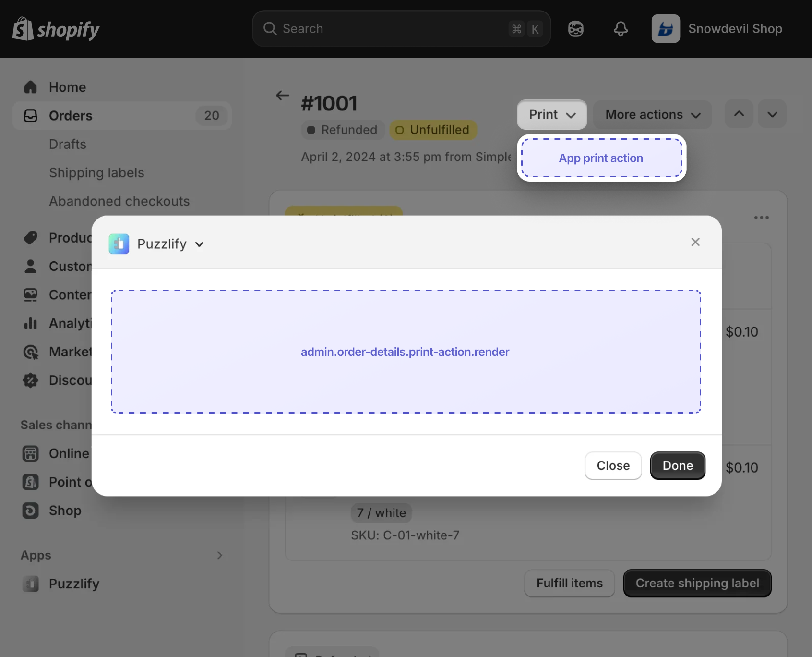Click the Puzzlify icon in modal header
The height and width of the screenshot is (657, 812).
point(119,244)
